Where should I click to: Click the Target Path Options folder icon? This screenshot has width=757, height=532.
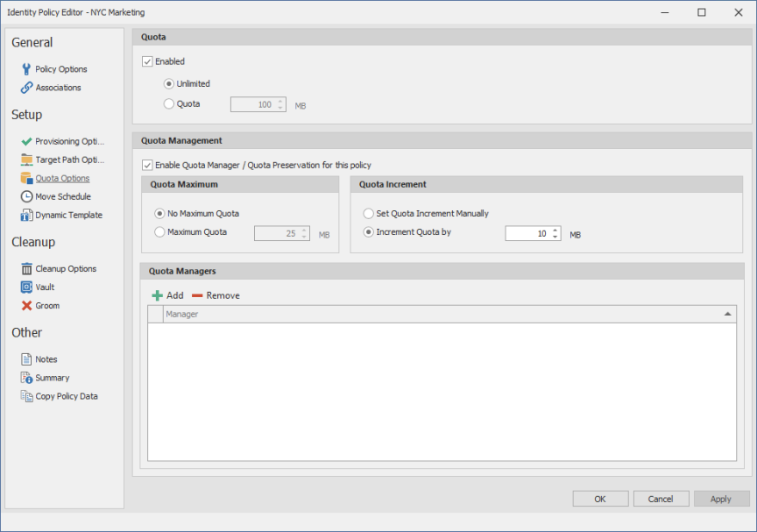[x=26, y=160]
